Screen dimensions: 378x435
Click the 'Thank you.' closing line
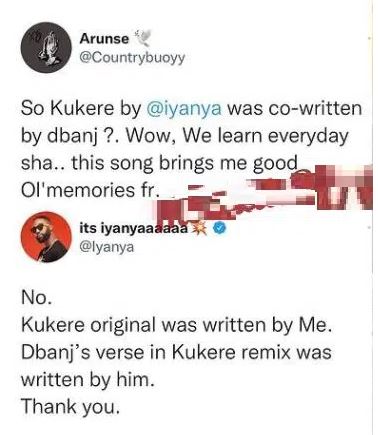[70, 407]
